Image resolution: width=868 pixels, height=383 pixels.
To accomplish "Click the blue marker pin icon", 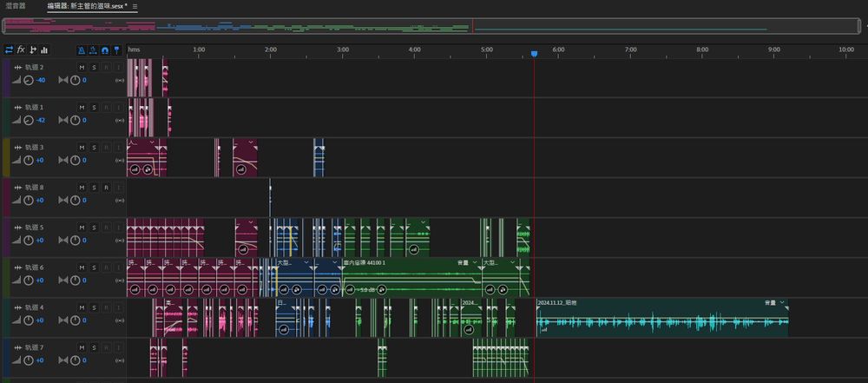I will coord(116,50).
